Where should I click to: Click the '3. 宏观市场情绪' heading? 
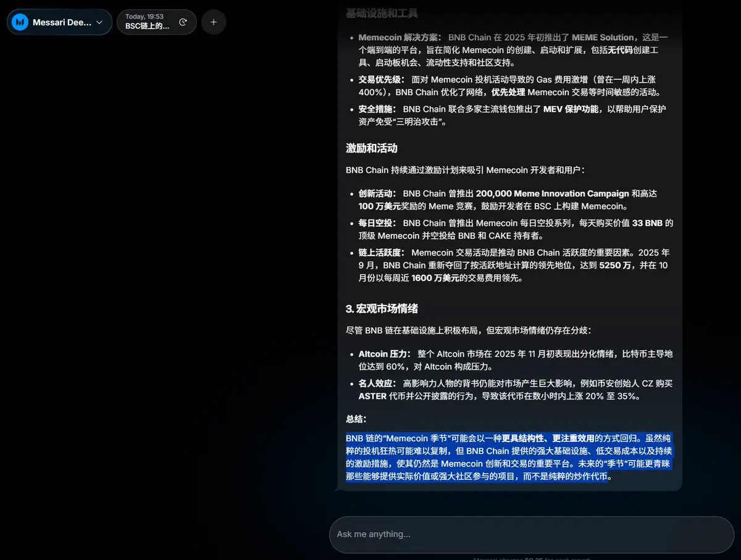[x=382, y=309]
